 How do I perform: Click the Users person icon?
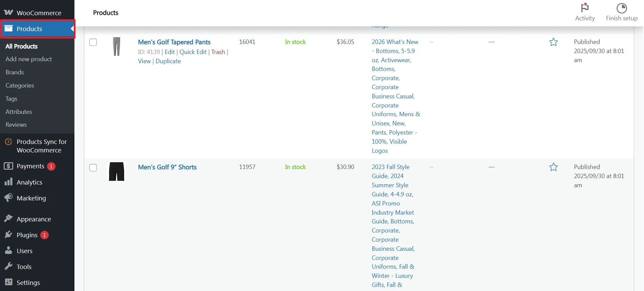8,250
